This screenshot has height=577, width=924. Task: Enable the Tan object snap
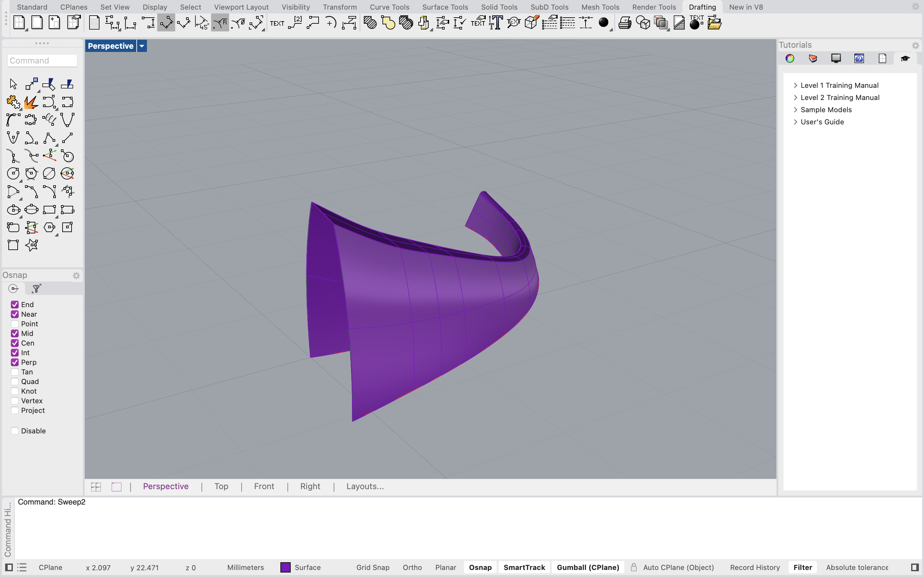[x=15, y=372]
